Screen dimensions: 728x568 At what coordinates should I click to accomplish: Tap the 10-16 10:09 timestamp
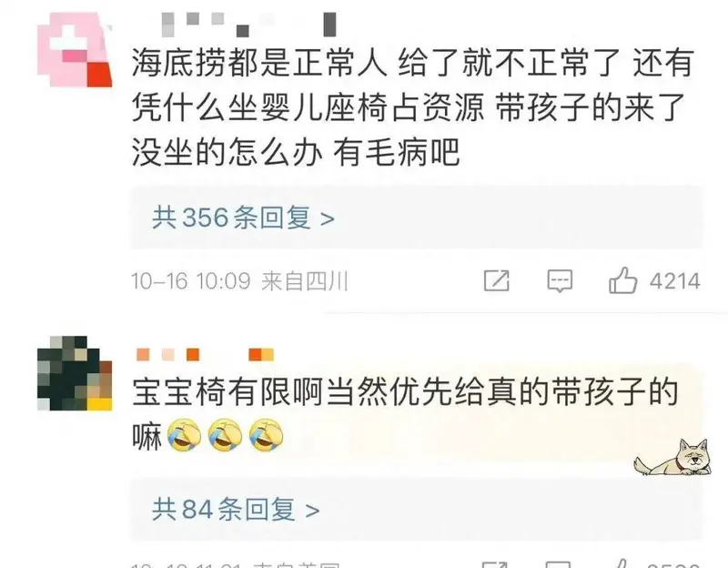coord(190,281)
